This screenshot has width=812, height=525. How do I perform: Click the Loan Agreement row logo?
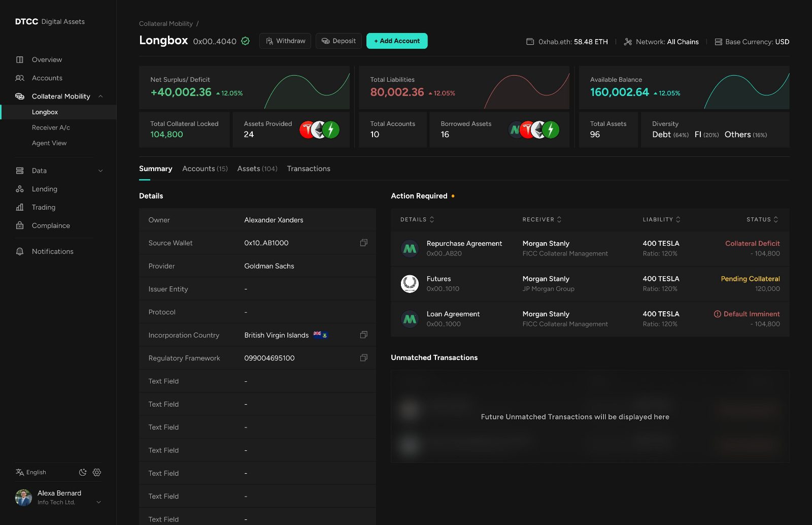click(410, 319)
